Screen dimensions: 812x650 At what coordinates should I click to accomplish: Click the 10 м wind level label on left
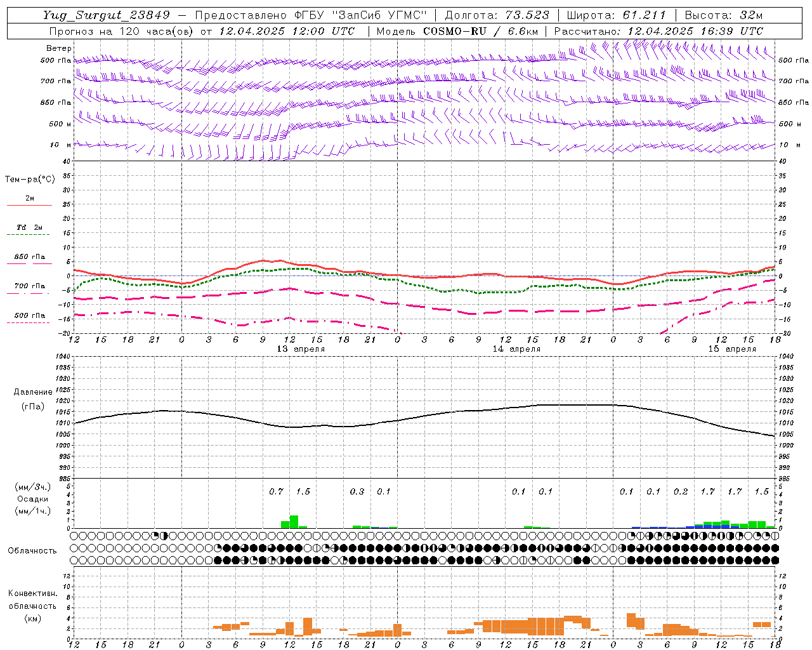[x=60, y=145]
